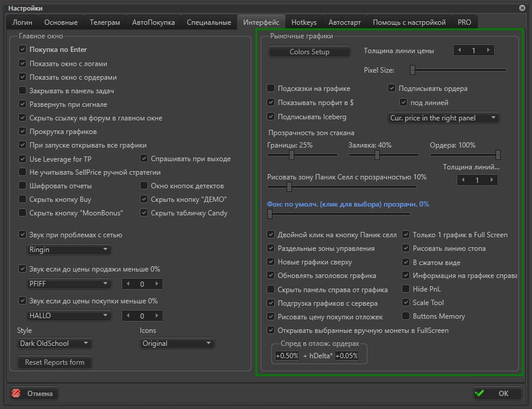
Task: Adjust the Pixel Size slider handle
Action: (x=412, y=70)
